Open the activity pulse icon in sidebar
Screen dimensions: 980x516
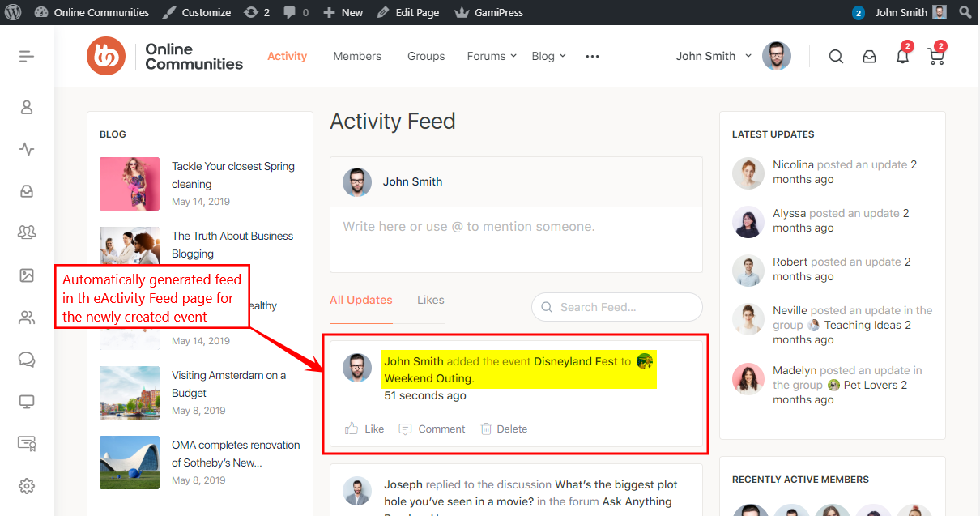pyautogui.click(x=27, y=149)
